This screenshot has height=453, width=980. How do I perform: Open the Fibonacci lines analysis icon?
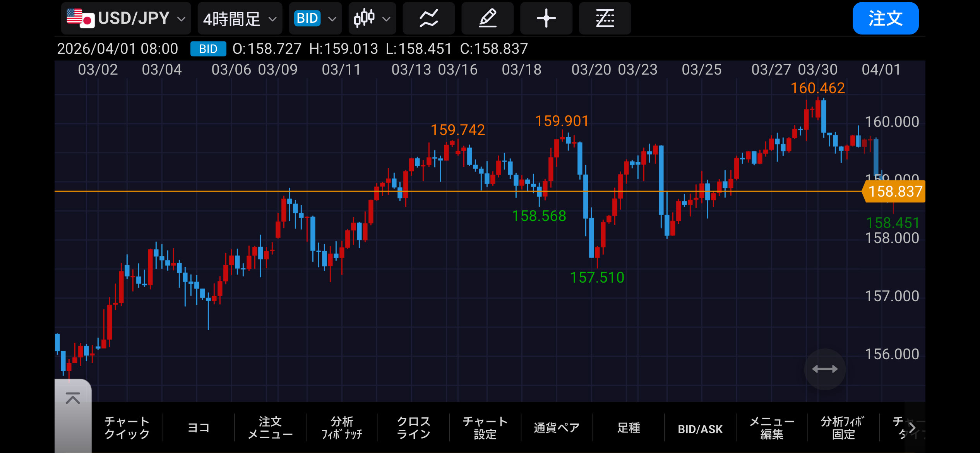pyautogui.click(x=605, y=18)
